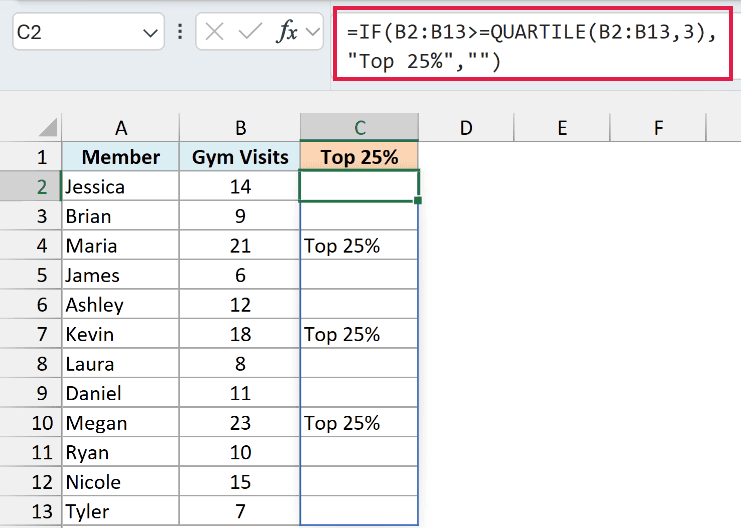
Task: Click the Cancel (X) formula icon
Action: coord(215,32)
